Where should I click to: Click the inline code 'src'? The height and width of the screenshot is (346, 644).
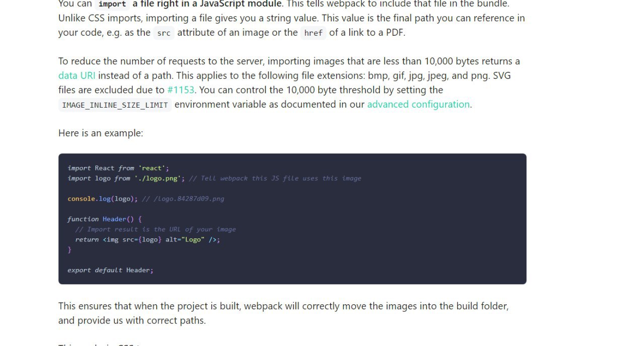[x=164, y=33]
